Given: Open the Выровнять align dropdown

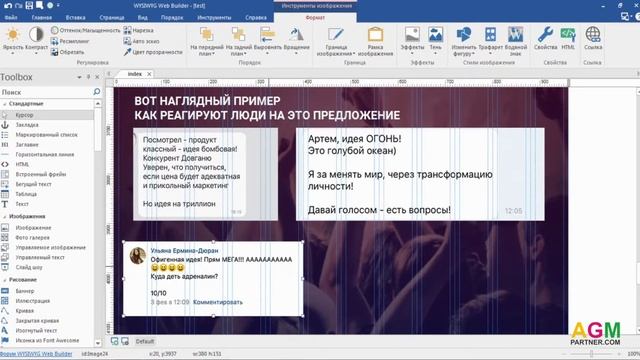Looking at the screenshot, I should coord(267,41).
